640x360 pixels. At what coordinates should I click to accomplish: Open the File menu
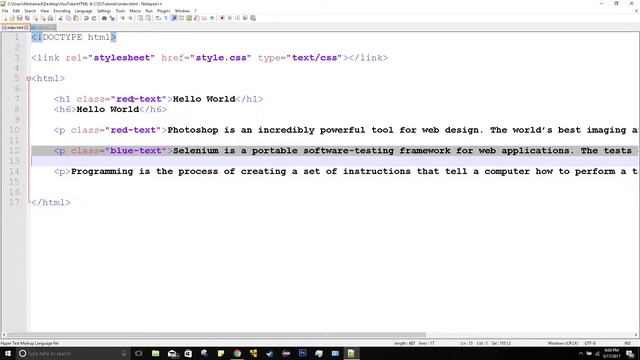point(5,11)
